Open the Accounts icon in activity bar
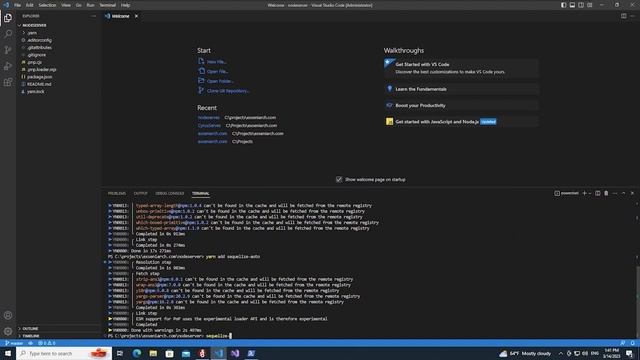The image size is (640, 360). [x=8, y=315]
